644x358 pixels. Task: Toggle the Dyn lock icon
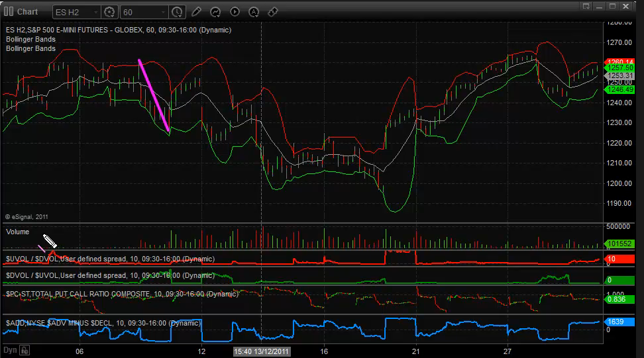point(25,350)
